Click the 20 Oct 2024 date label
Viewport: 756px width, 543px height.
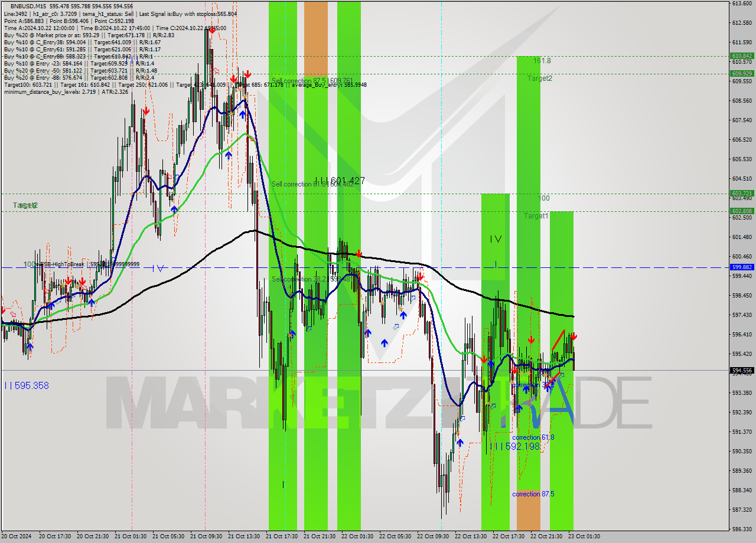16,537
